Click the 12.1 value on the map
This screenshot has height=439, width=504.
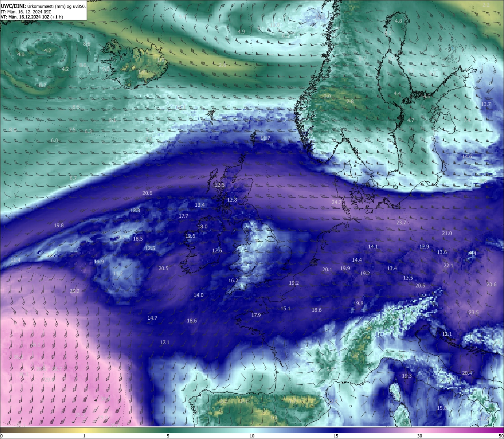(x=447, y=334)
